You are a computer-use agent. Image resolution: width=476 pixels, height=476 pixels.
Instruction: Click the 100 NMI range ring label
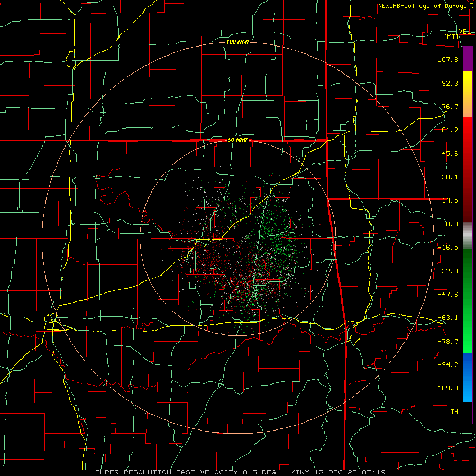point(237,42)
